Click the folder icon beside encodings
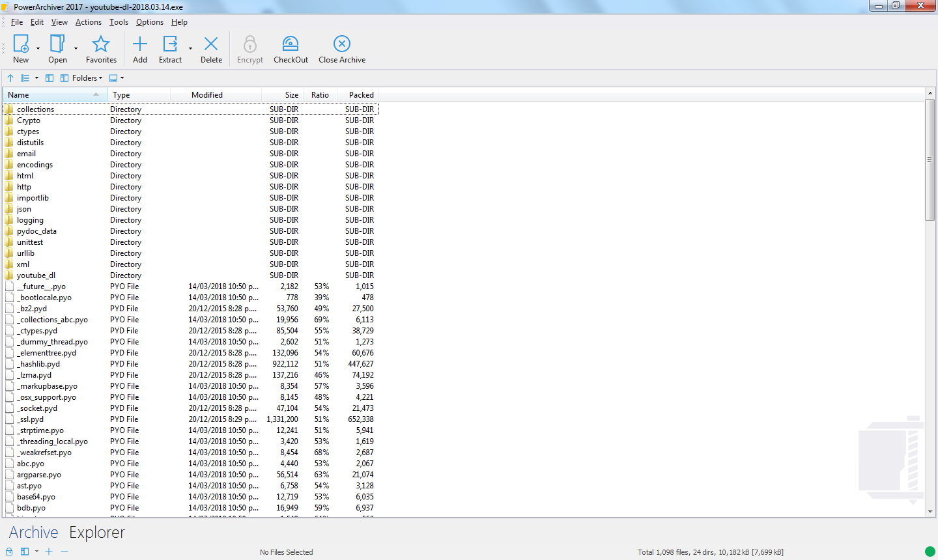The height and width of the screenshot is (560, 938). click(x=9, y=165)
